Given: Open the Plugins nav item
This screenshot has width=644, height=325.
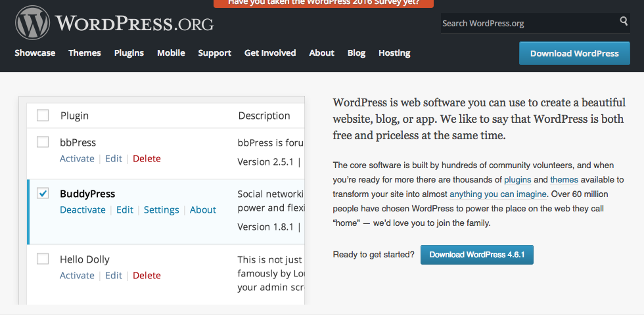Looking at the screenshot, I should (x=129, y=53).
